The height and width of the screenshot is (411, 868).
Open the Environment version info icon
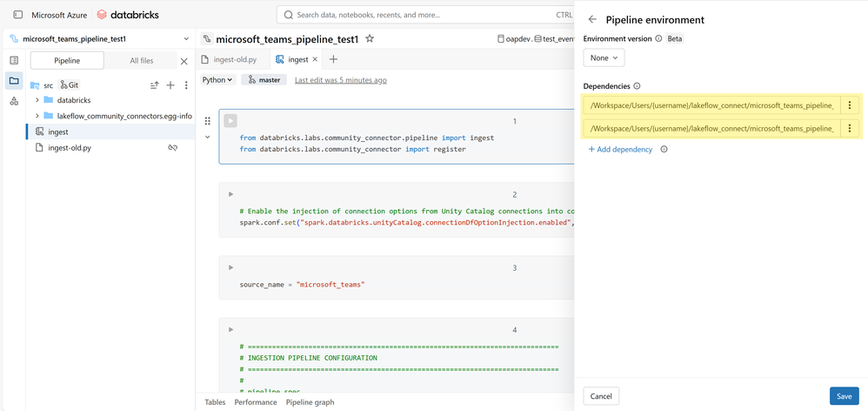658,39
